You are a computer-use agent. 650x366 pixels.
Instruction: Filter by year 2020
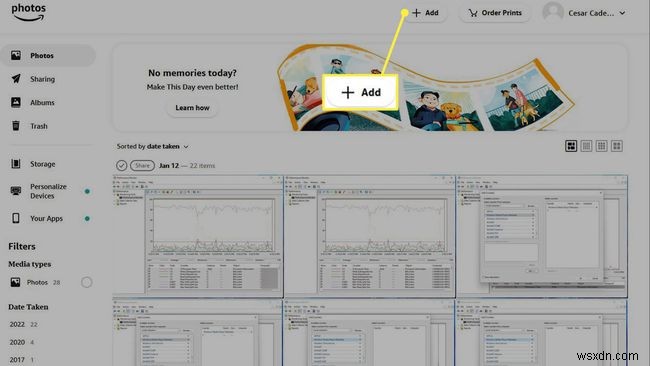click(22, 342)
